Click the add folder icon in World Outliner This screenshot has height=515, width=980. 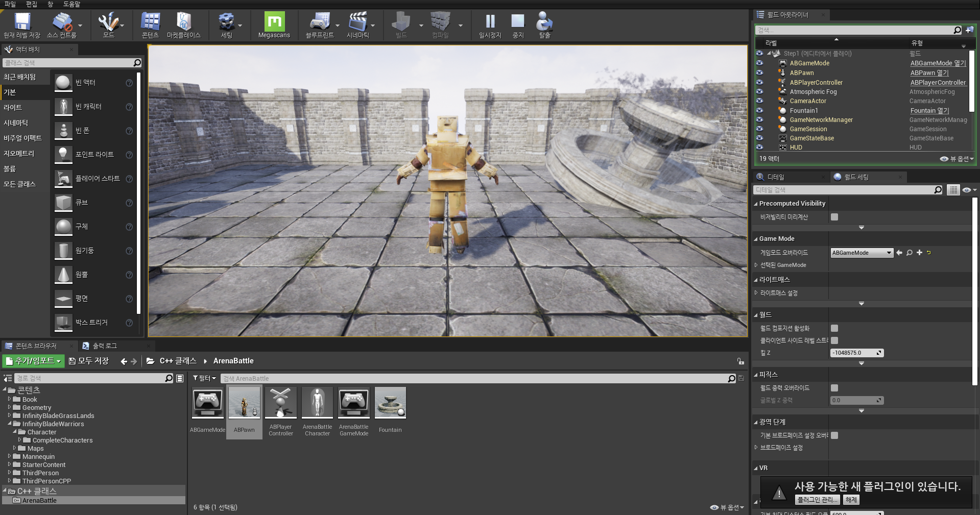969,30
